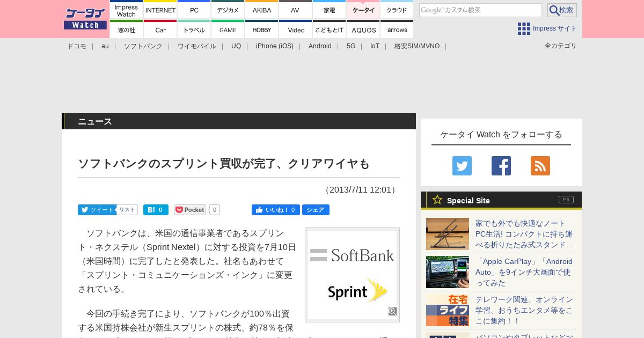Open Facebook follow icon in sidebar
The image size is (644, 338).
pyautogui.click(x=501, y=166)
